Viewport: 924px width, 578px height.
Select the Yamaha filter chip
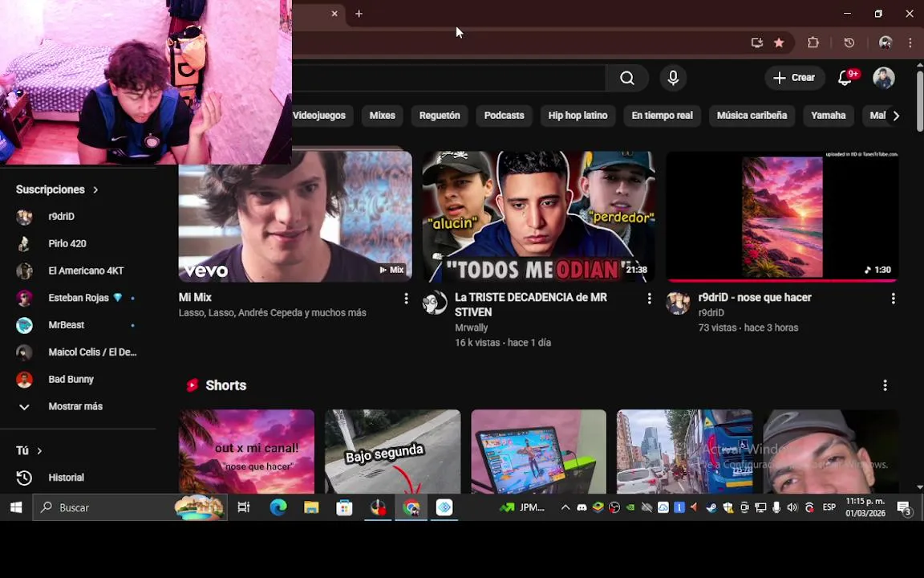click(828, 116)
